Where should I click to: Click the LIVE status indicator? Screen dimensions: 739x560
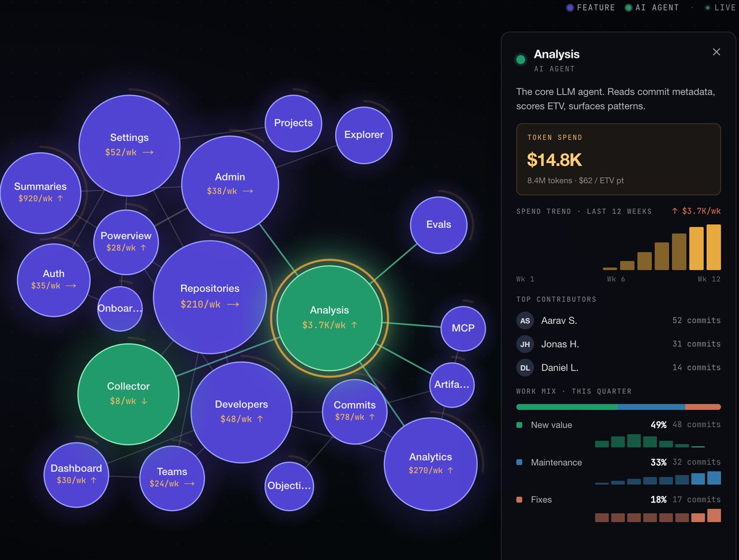click(x=720, y=8)
